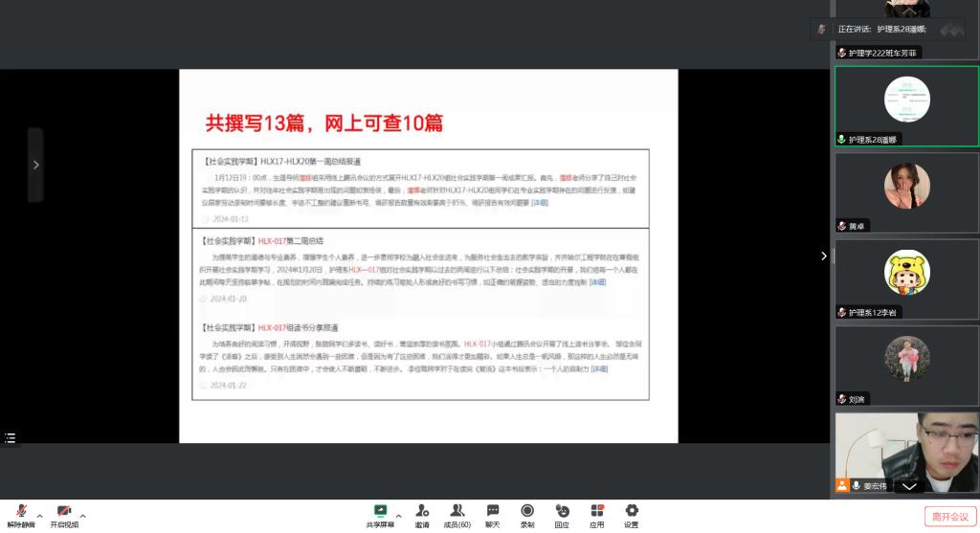
Task: Open 详细 link of HLX-017 第二周总结
Action: pyautogui.click(x=598, y=282)
